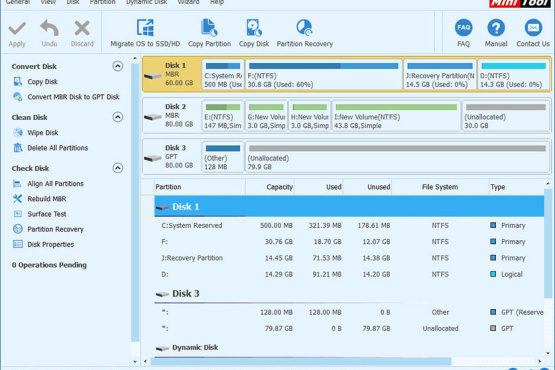Viewport: 555px width, 370px height.
Task: Select J:Recovery Partition block in disk map
Action: pyautogui.click(x=440, y=75)
